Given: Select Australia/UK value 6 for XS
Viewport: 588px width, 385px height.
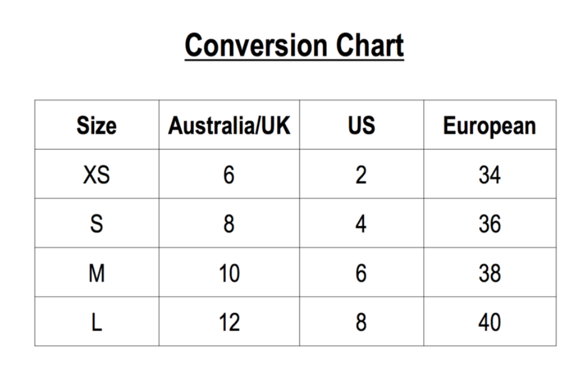Looking at the screenshot, I should [229, 175].
